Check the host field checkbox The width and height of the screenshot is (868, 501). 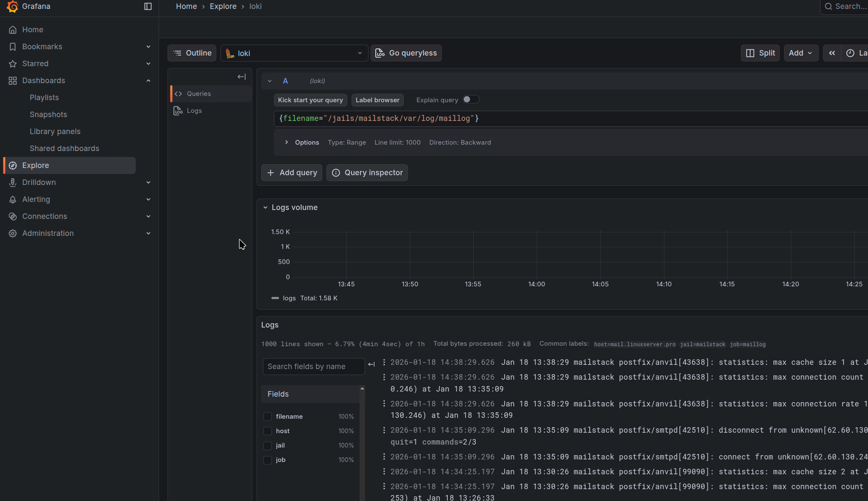pos(268,431)
